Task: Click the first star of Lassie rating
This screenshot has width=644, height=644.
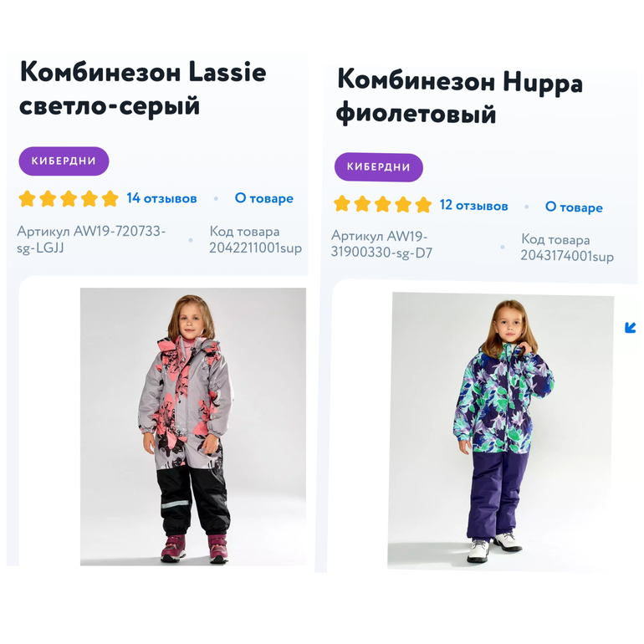Action: 27,199
